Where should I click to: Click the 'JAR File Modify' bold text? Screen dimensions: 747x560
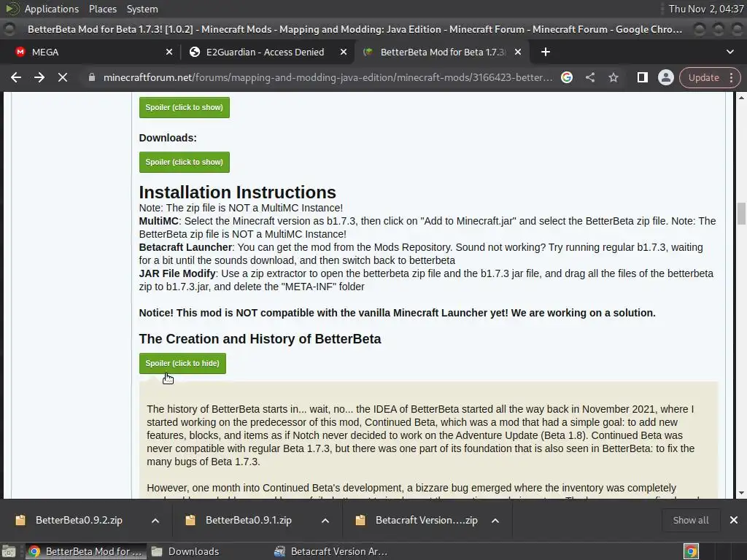click(x=177, y=273)
